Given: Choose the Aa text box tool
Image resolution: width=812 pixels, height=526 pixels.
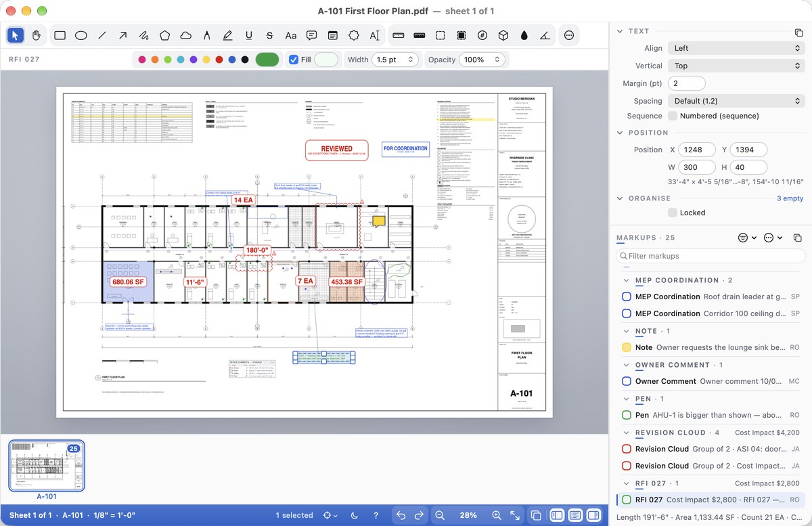Looking at the screenshot, I should (290, 35).
